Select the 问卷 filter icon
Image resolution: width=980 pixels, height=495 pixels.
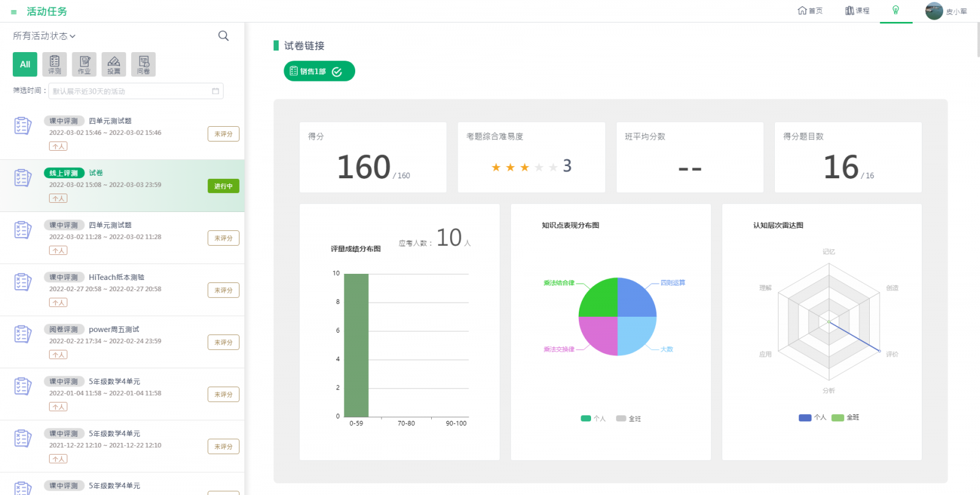point(143,64)
